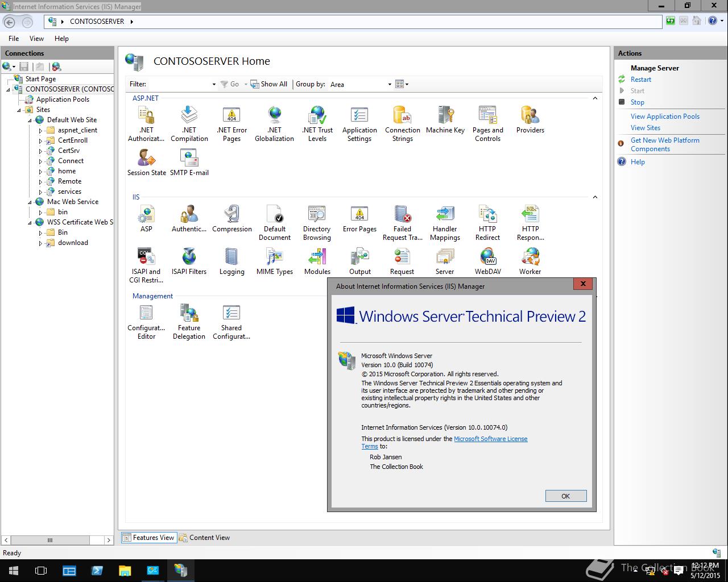Select Application Pools in the tree
The height and width of the screenshot is (582, 728).
click(63, 99)
